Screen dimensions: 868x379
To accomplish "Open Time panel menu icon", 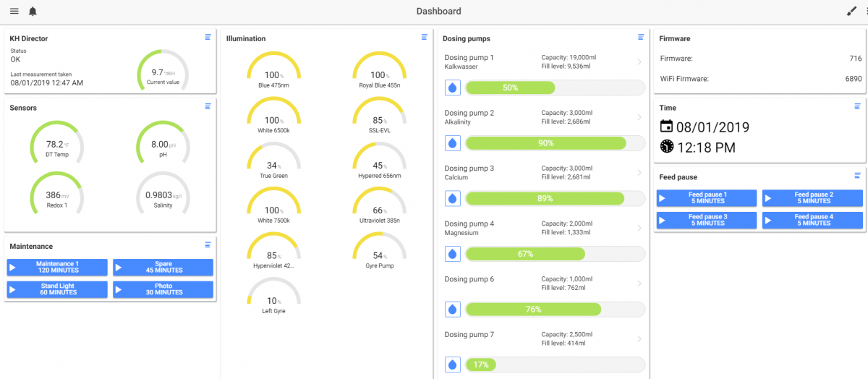I will coord(857,106).
